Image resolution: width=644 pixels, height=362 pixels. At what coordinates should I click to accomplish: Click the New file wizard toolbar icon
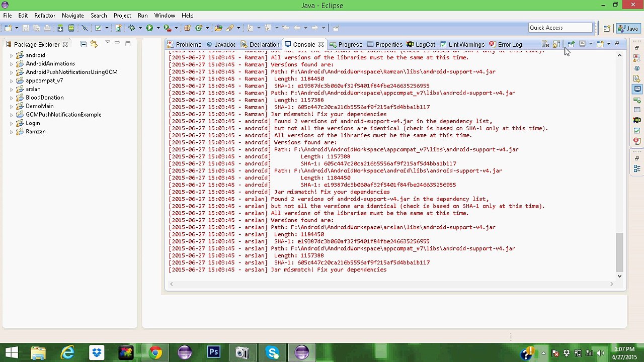click(9, 28)
